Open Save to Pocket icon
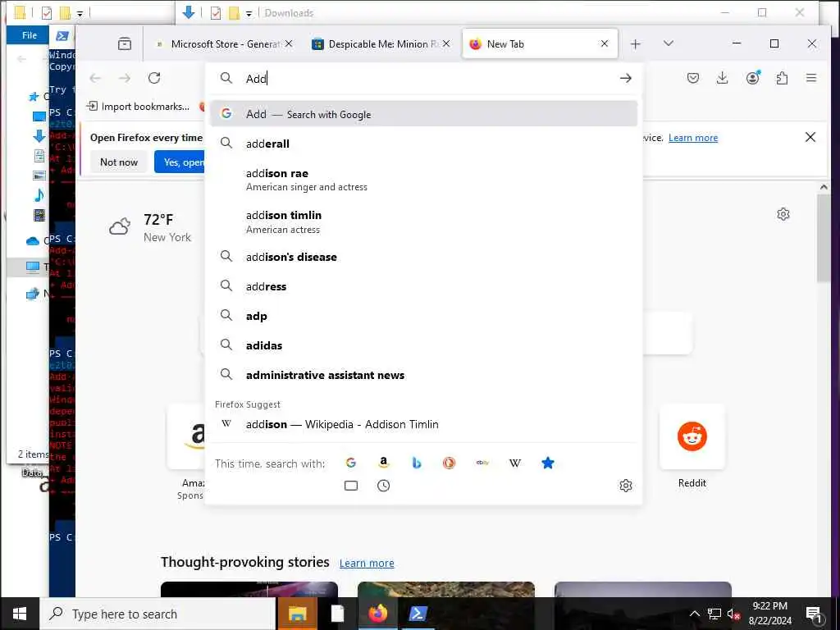Image resolution: width=840 pixels, height=630 pixels. coord(692,78)
